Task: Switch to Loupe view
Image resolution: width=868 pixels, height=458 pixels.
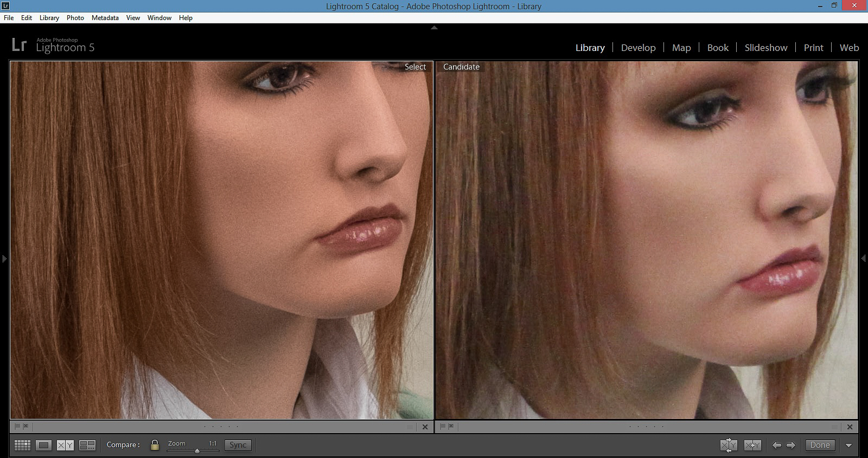Action: click(43, 445)
